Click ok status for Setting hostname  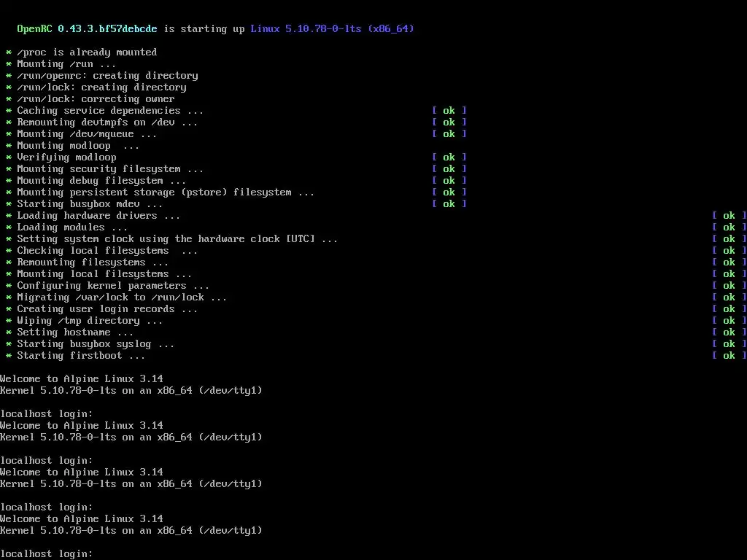[729, 332]
